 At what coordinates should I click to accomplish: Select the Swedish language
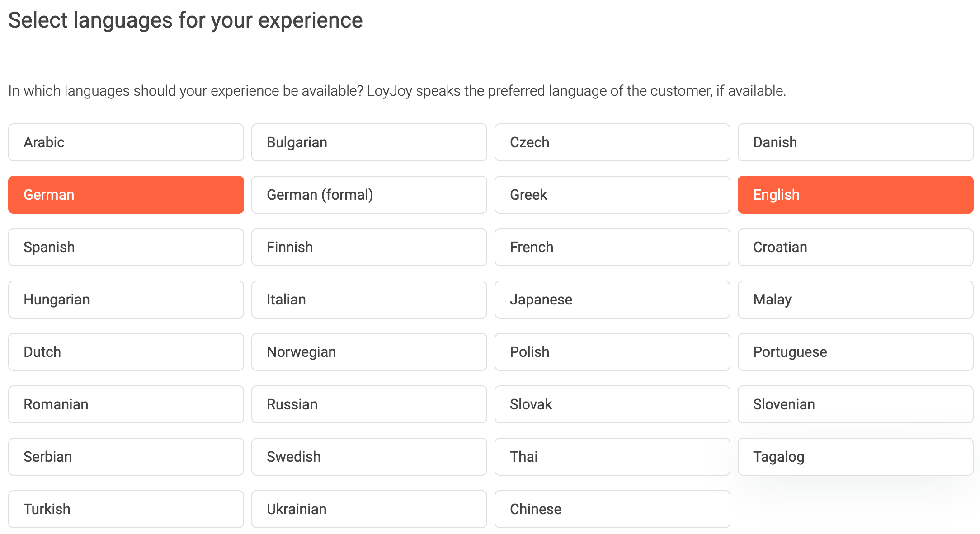tap(369, 457)
